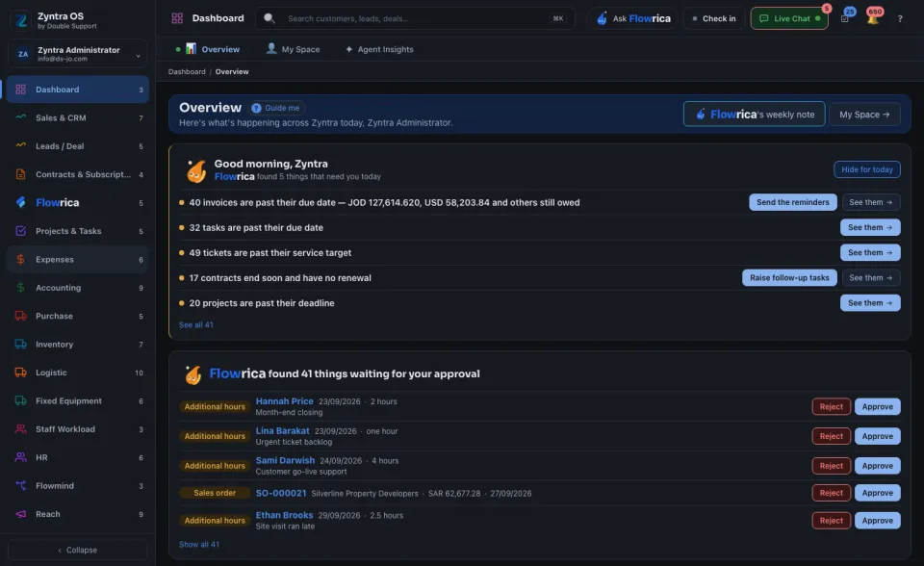The height and width of the screenshot is (566, 924).
Task: Click the Fixed Equipment sidebar icon
Action: coord(20,400)
